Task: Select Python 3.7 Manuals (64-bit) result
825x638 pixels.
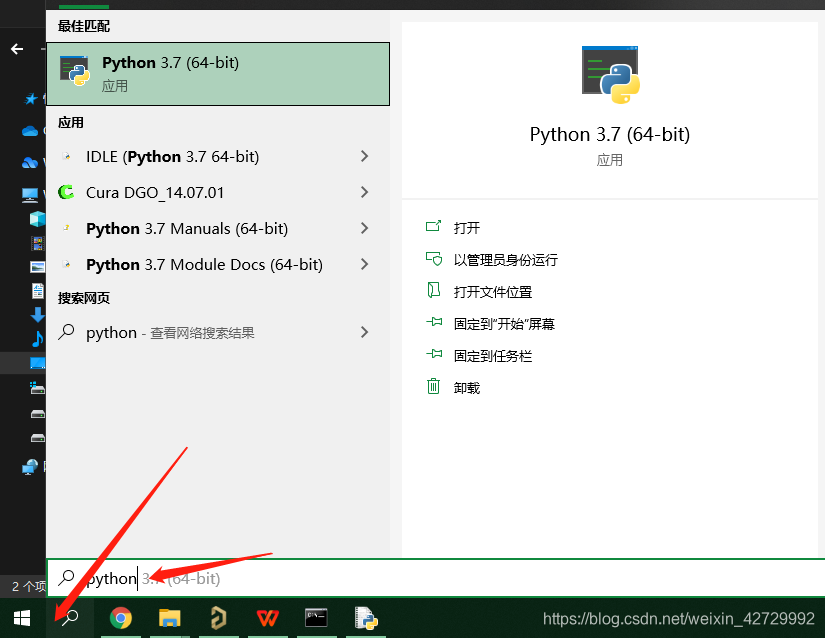Action: click(x=218, y=229)
